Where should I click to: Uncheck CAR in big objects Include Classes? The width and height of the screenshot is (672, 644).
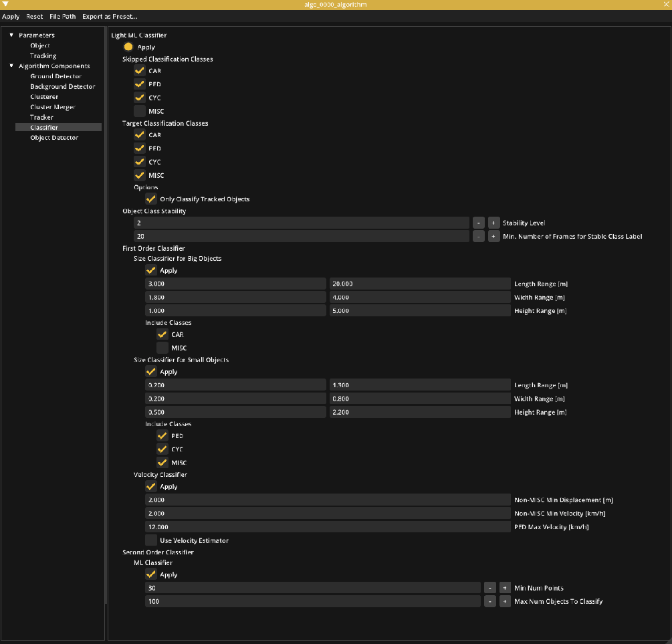coord(162,334)
